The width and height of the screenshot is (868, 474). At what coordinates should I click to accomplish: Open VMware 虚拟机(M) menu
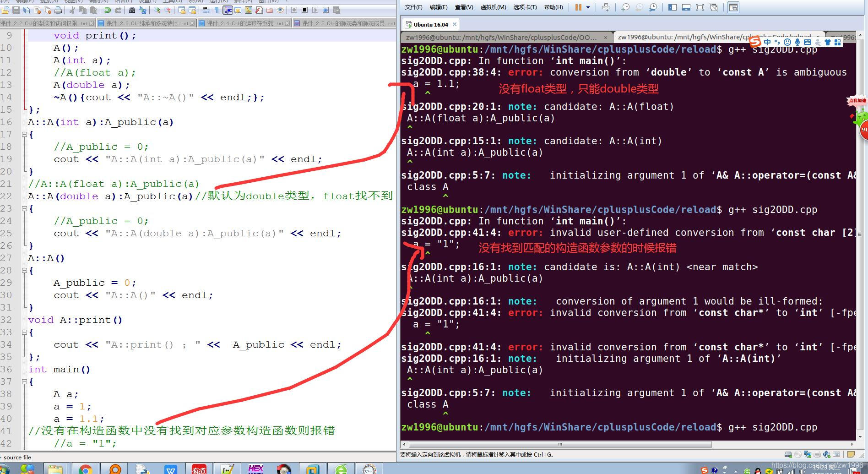click(493, 7)
